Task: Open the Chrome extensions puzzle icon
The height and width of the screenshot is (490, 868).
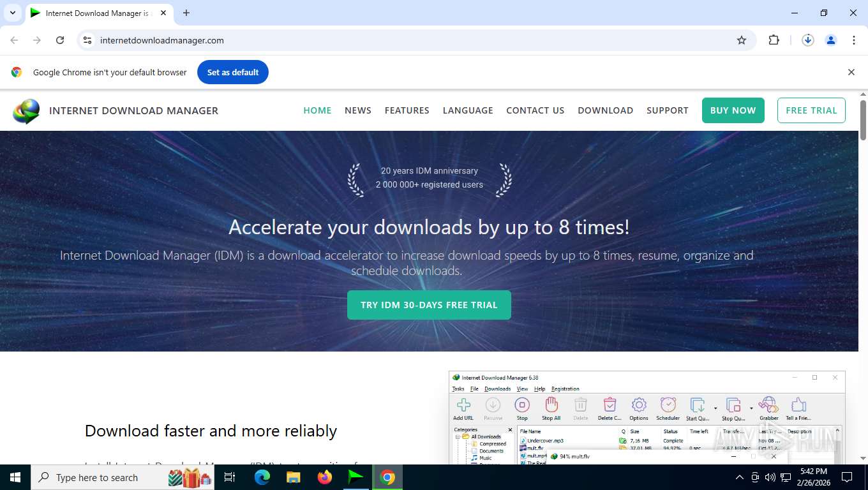Action: coord(774,40)
